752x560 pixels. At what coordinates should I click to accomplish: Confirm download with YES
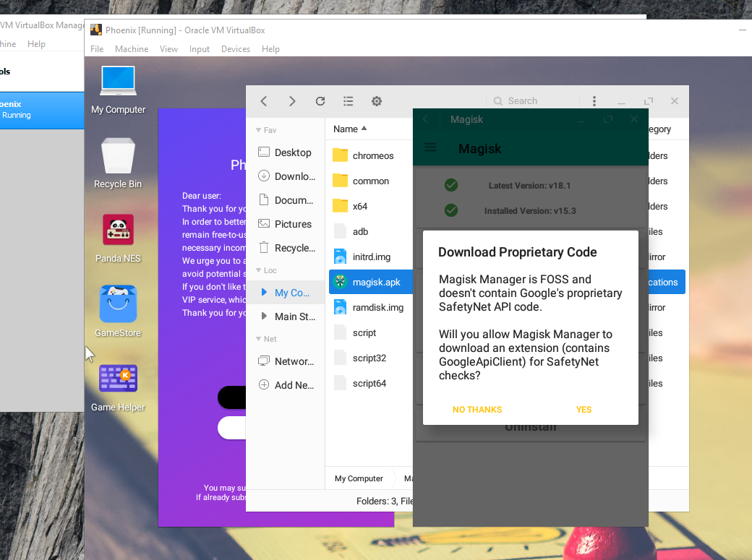point(584,410)
